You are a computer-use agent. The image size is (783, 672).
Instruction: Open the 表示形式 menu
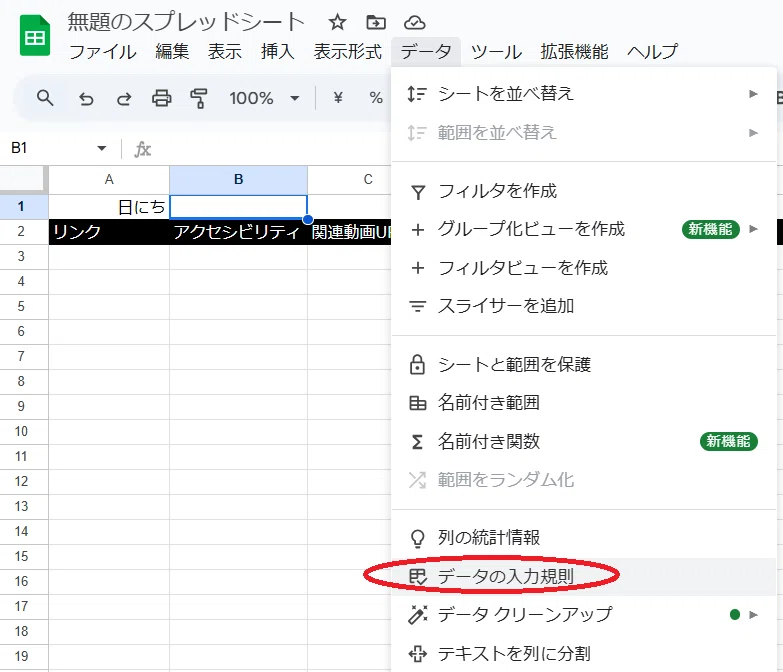point(348,51)
